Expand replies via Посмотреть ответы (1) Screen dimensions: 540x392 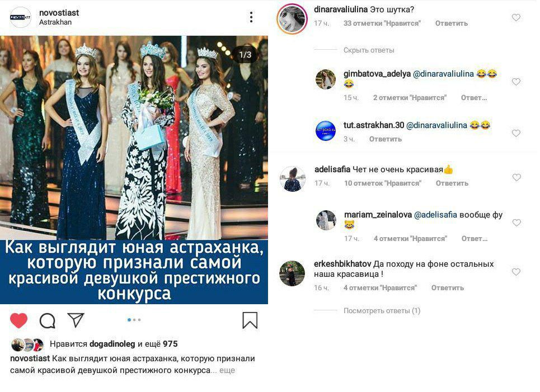(x=382, y=311)
